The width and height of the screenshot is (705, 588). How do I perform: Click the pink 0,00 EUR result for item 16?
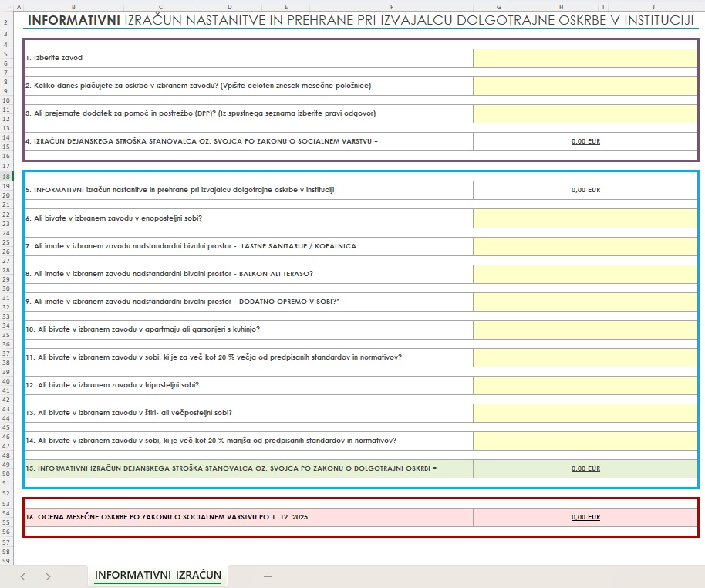(585, 517)
